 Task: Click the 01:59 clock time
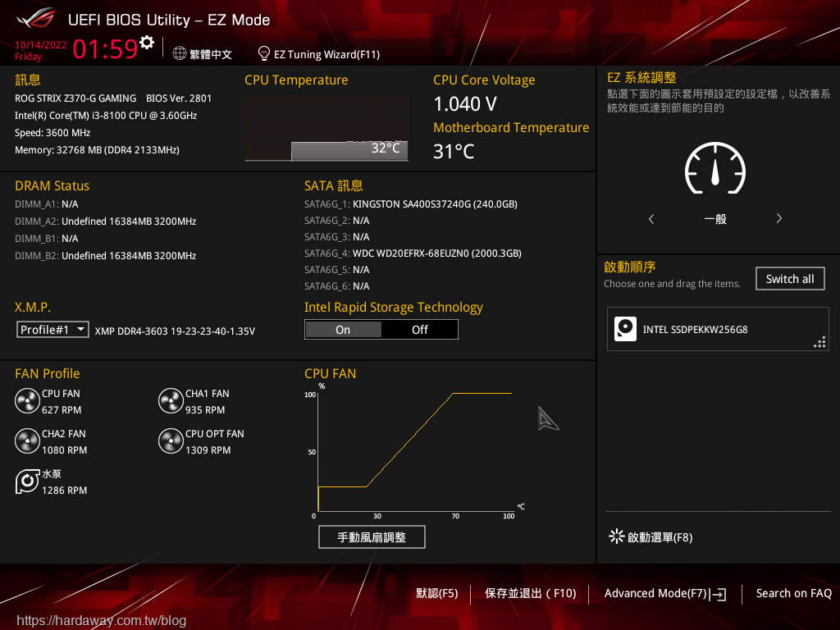click(106, 48)
